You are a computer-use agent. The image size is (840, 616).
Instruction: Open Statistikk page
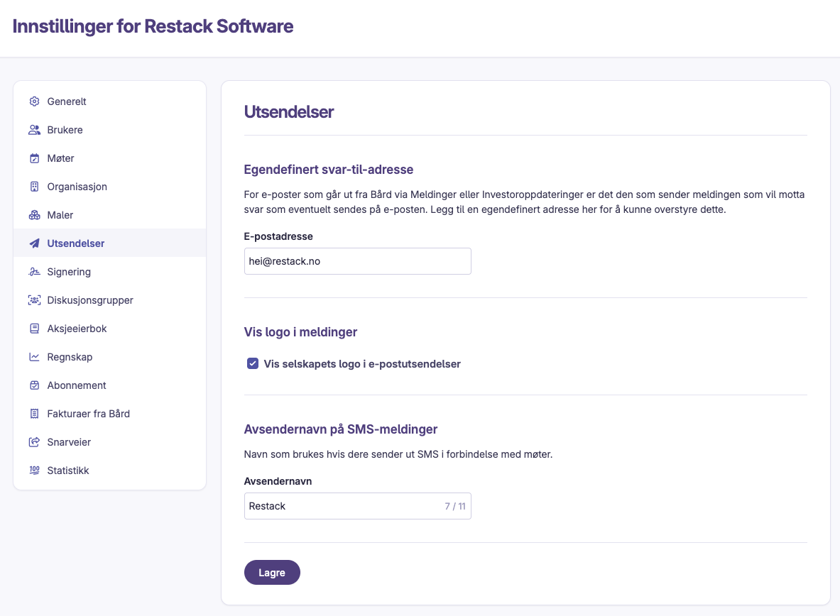coord(110,471)
